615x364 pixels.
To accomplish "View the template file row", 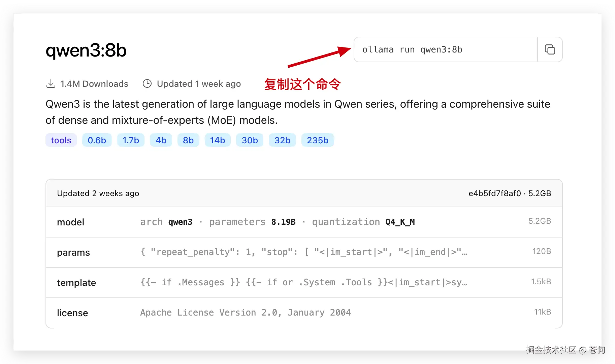I will tap(304, 283).
